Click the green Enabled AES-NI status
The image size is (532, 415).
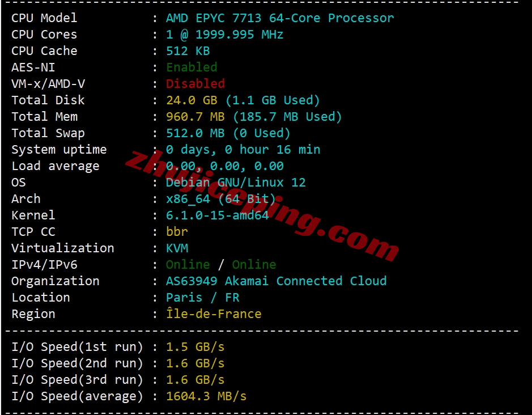click(x=191, y=67)
